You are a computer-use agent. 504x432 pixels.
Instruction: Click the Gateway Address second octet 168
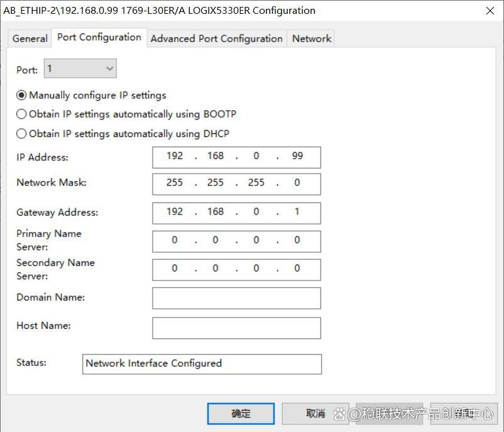point(216,212)
